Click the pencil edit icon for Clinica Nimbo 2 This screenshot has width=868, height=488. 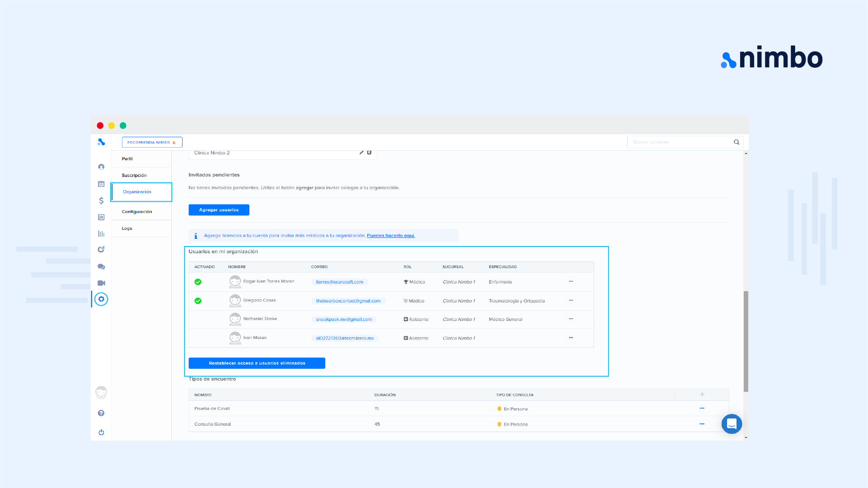coord(361,153)
